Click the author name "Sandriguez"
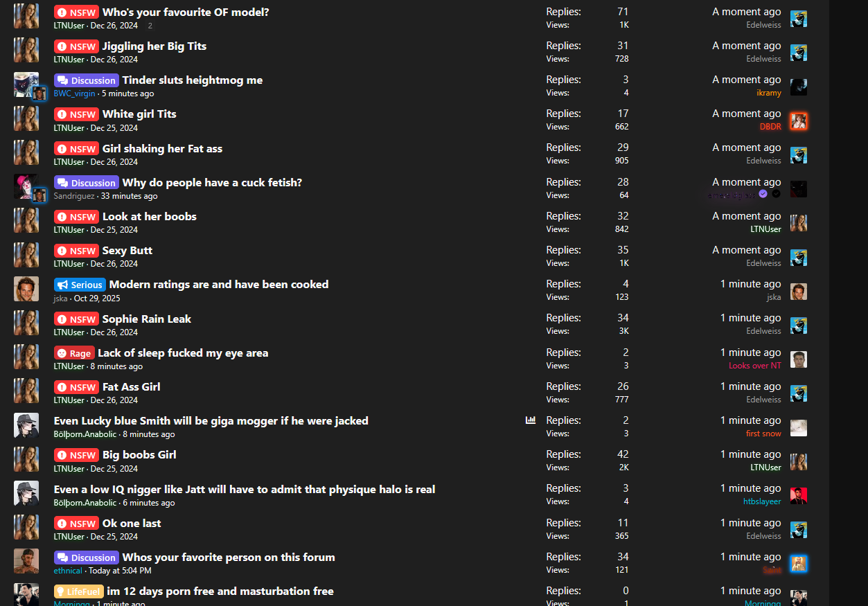This screenshot has width=868, height=606. [74, 196]
